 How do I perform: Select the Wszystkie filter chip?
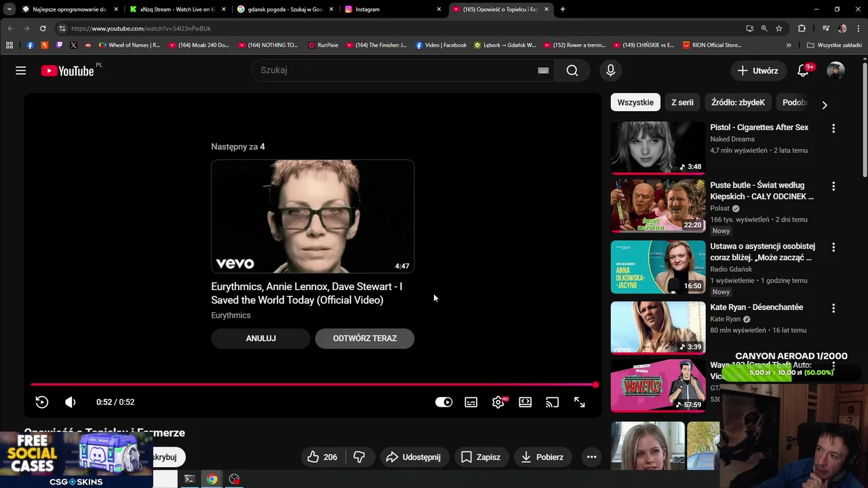click(635, 102)
